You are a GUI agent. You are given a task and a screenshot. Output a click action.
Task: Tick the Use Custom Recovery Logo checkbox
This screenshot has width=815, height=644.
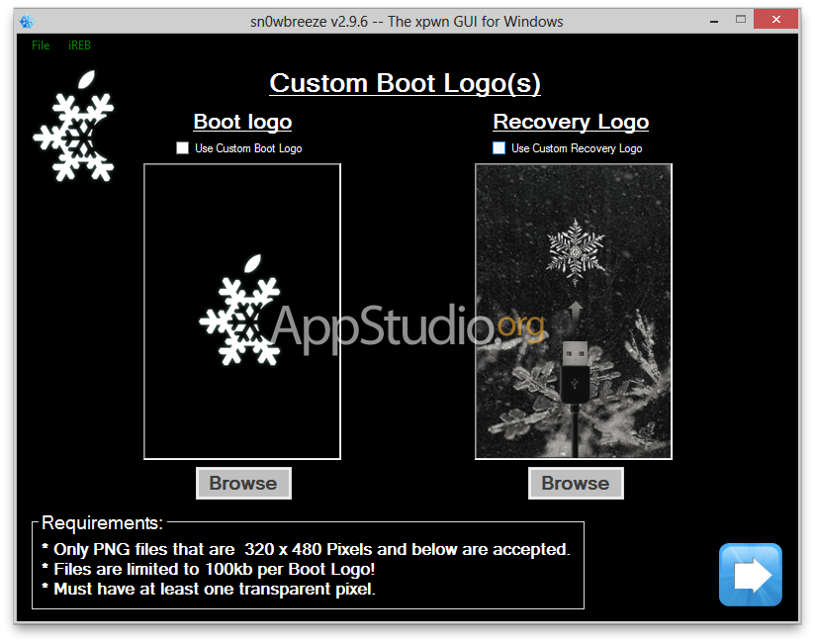(x=498, y=148)
